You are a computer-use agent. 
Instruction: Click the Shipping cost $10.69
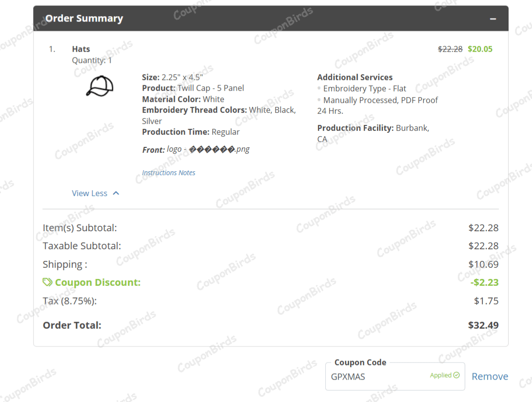[x=483, y=264]
